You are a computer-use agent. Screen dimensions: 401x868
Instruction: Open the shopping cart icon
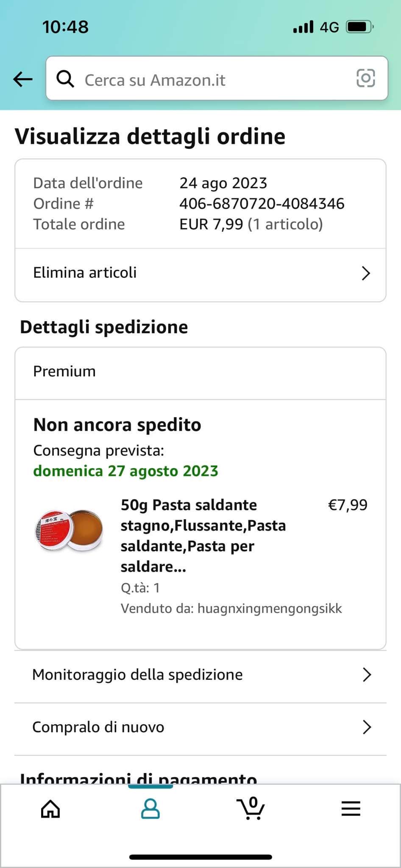[251, 808]
